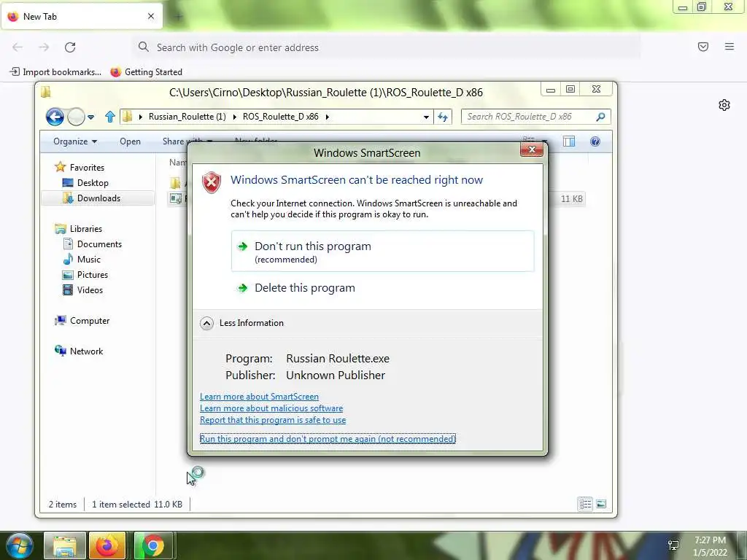
Task: Open the Organize menu
Action: (75, 141)
